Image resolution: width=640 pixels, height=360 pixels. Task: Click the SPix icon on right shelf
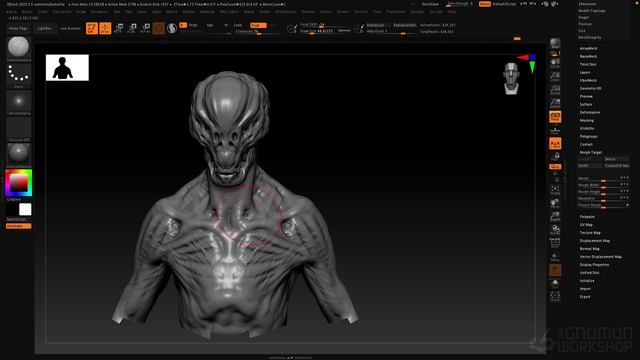555,53
